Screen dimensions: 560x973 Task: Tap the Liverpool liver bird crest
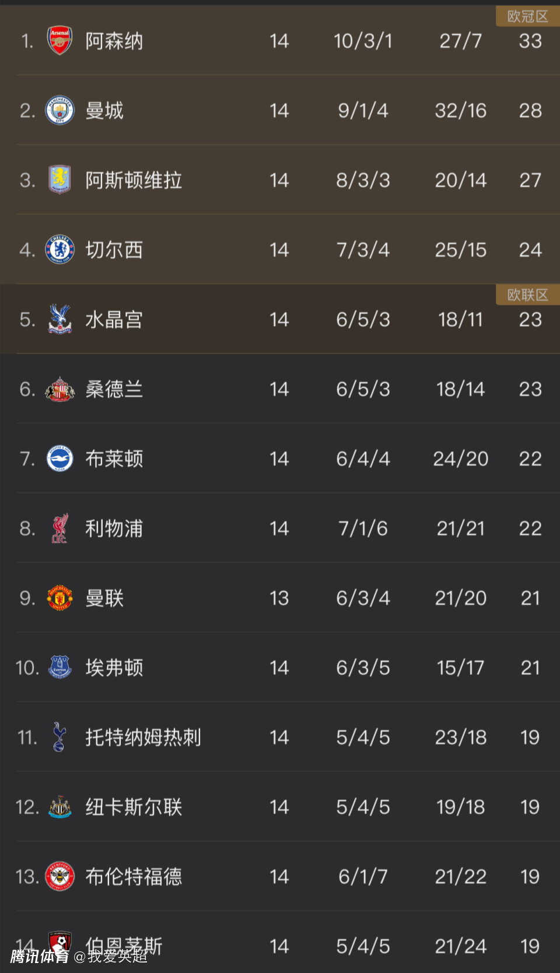coord(60,528)
